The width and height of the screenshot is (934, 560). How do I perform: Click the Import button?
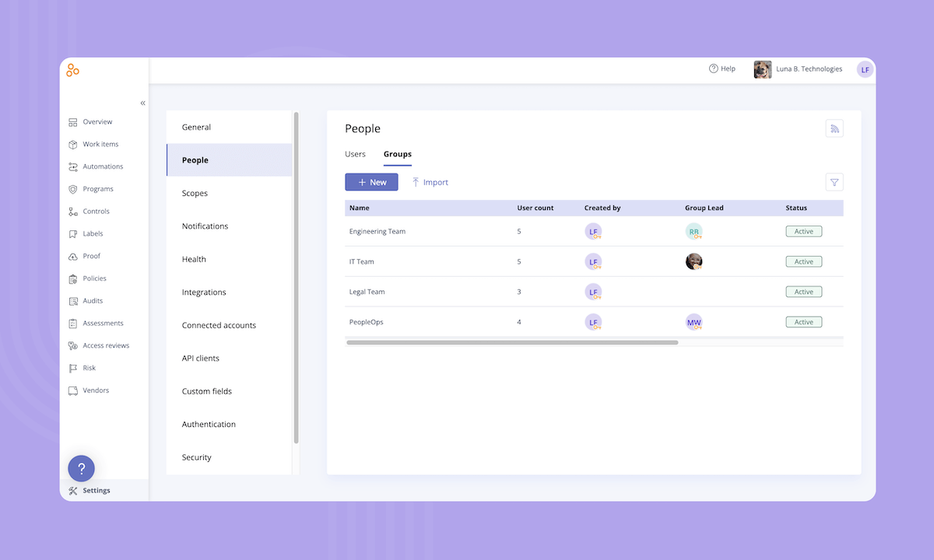(430, 182)
